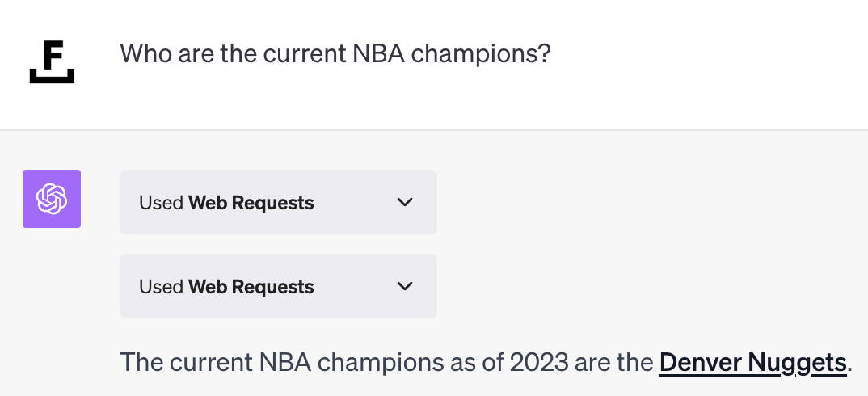Expand the first Used Web Requests panel
Viewport: 868px width, 396px height.
pos(278,202)
